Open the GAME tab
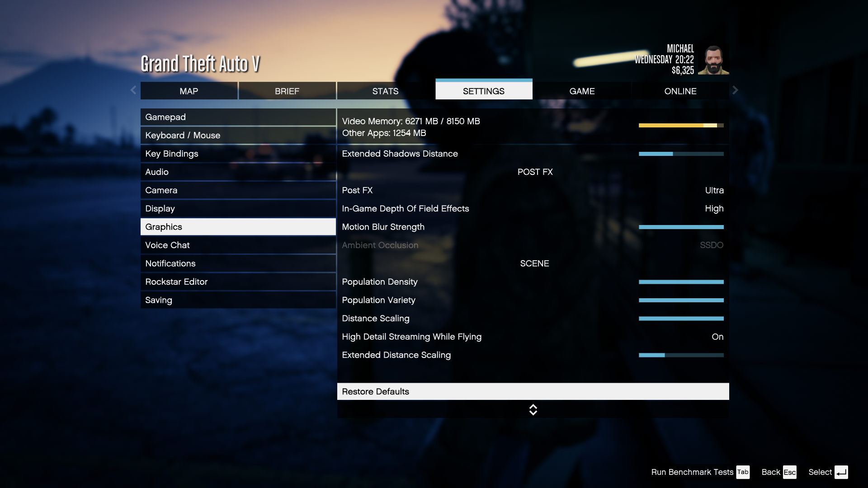Viewport: 868px width, 488px height. click(x=582, y=91)
